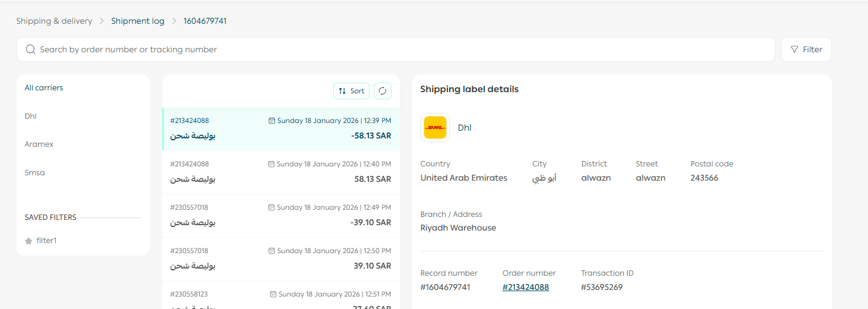Click the funnel icon on Filter button
This screenshot has height=309, width=868.
coord(794,49)
